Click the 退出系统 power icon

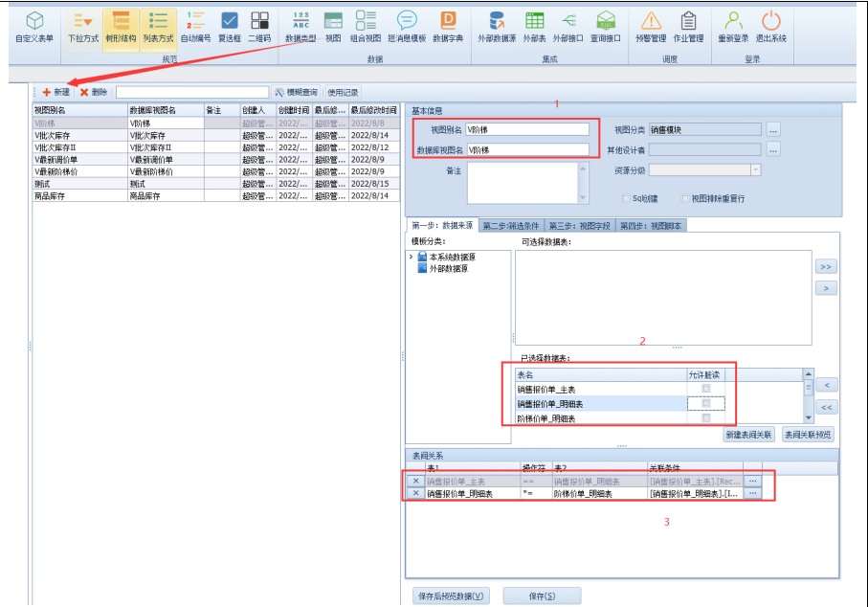(x=770, y=26)
